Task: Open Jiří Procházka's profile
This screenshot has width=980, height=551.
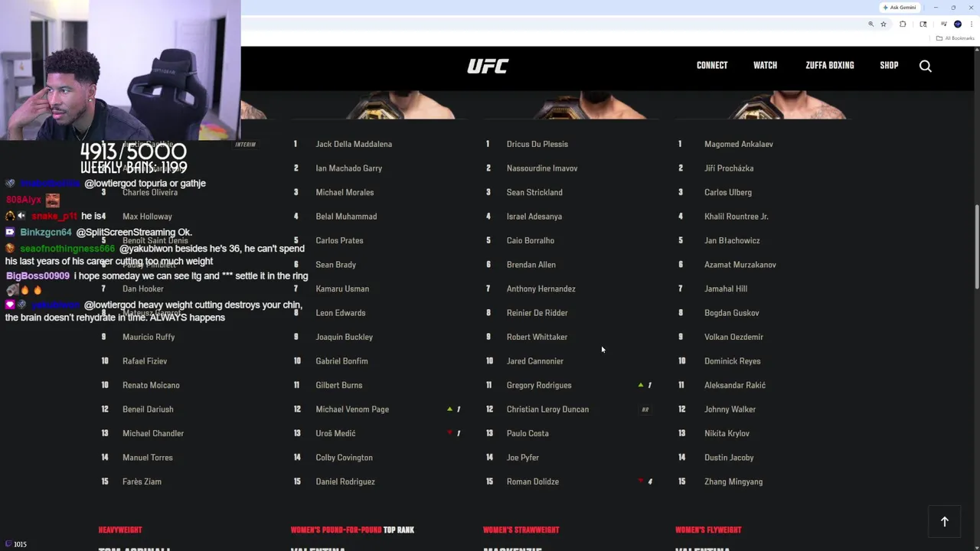Action: pyautogui.click(x=729, y=168)
